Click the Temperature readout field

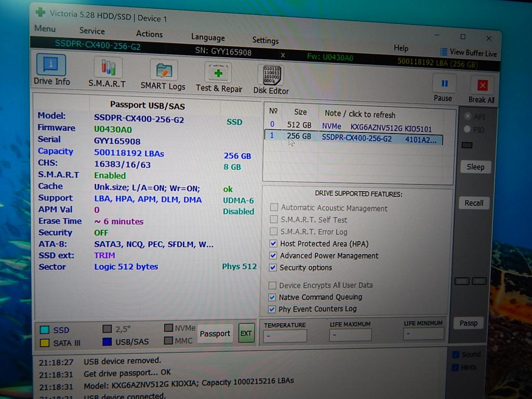(285, 336)
